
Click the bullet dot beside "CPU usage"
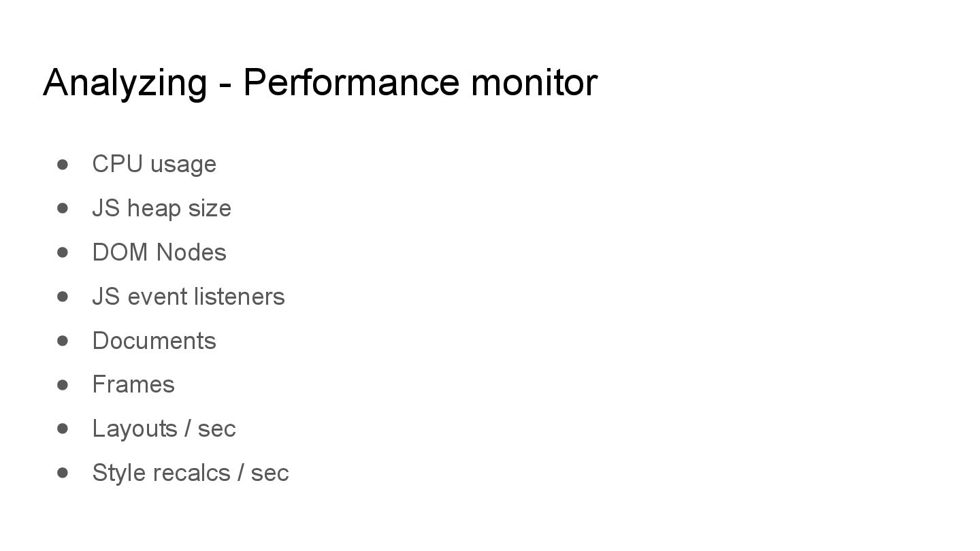pyautogui.click(x=63, y=164)
